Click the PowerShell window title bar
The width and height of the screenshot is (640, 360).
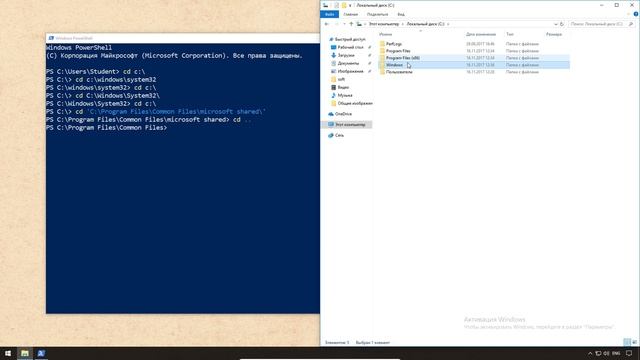tap(183, 38)
